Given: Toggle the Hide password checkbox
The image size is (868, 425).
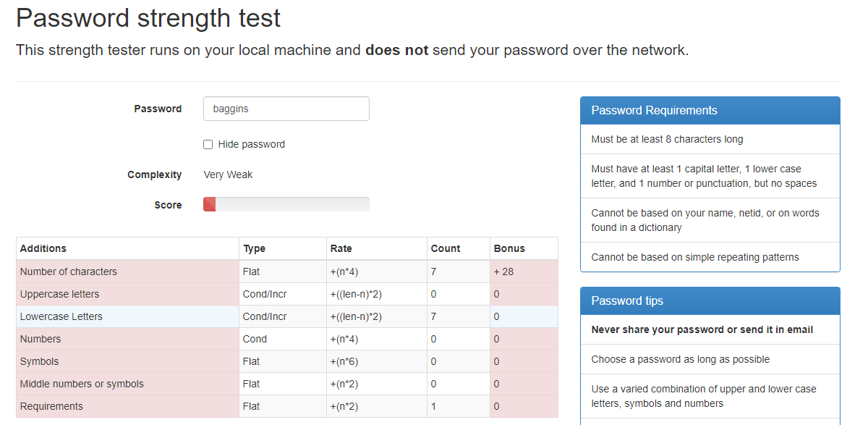Looking at the screenshot, I should [208, 144].
